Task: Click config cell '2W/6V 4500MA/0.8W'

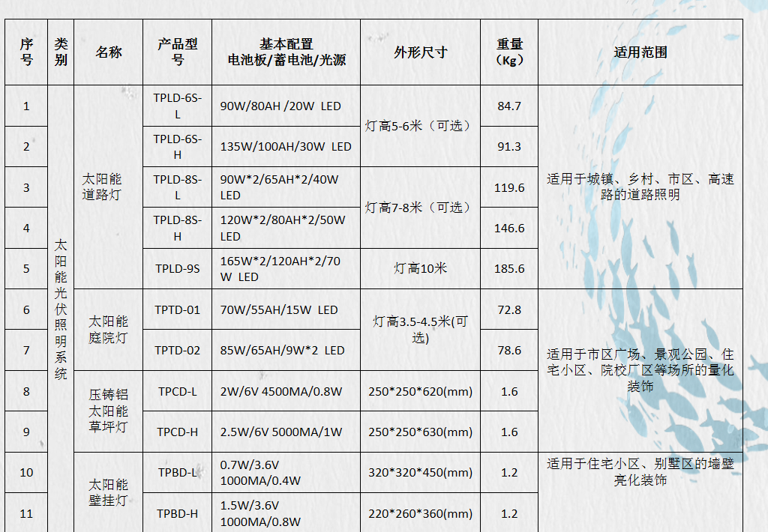Action: pyautogui.click(x=286, y=391)
